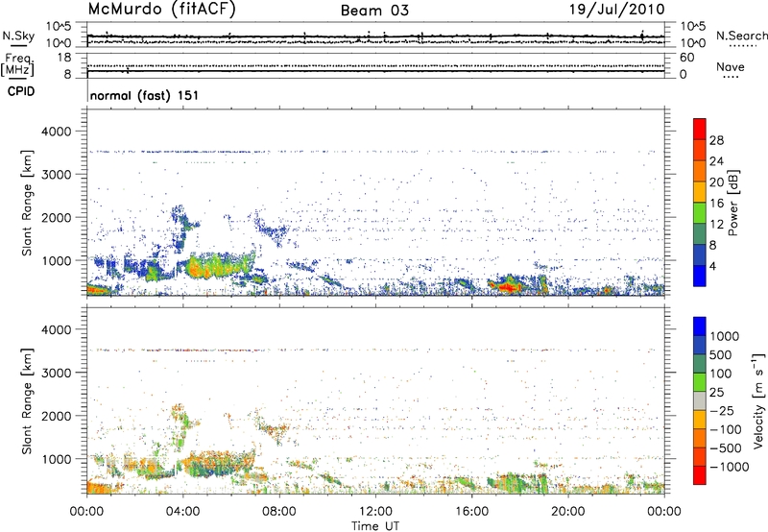Viewport: 768px width, 532px height.
Task: Click the Velocity [m s-1] colorbar label
Action: click(x=758, y=400)
